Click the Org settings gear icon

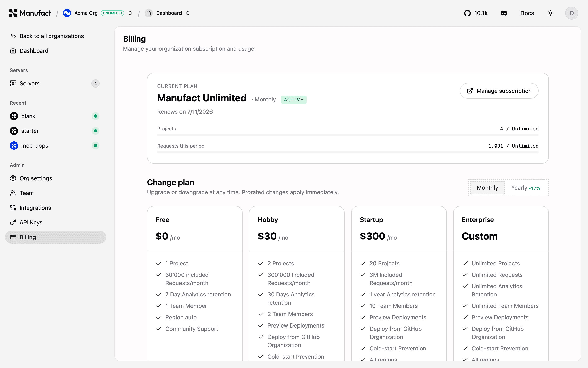tap(13, 178)
